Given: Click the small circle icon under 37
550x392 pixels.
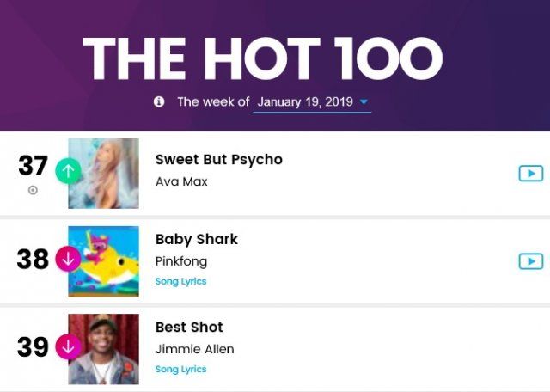Looking at the screenshot, I should (33, 191).
